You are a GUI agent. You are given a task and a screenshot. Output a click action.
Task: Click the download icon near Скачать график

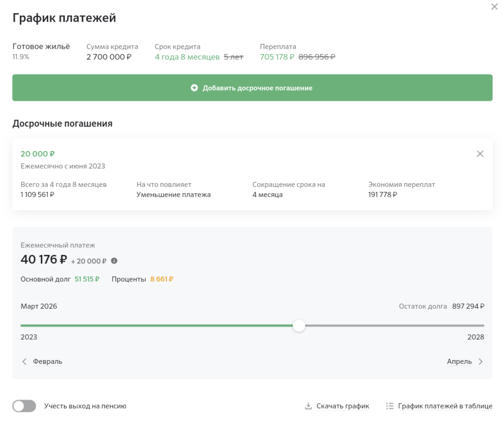tap(308, 406)
